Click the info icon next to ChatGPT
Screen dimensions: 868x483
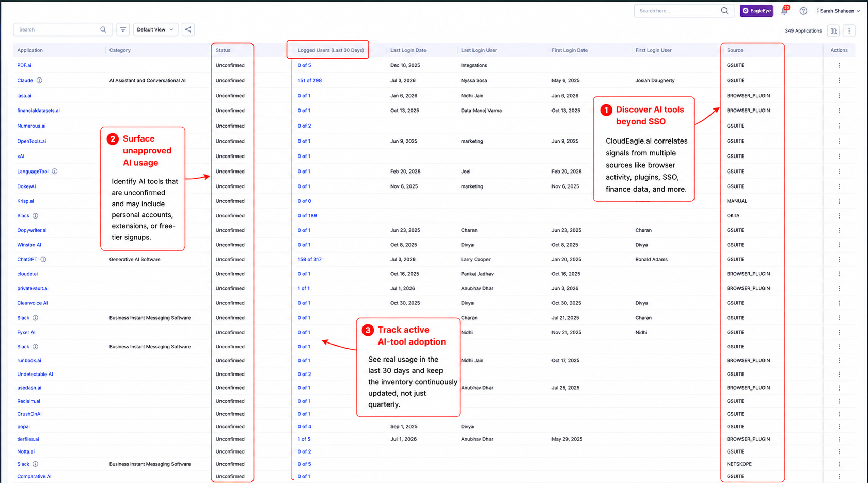43,260
